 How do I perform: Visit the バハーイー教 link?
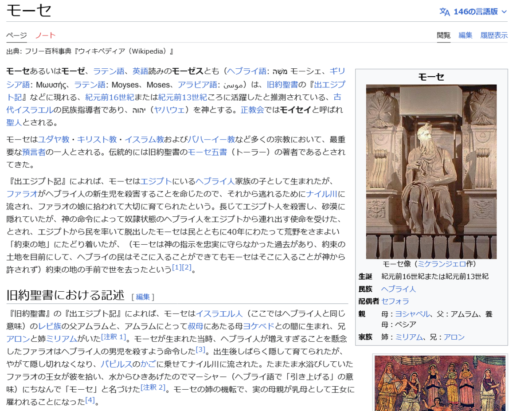click(x=211, y=139)
